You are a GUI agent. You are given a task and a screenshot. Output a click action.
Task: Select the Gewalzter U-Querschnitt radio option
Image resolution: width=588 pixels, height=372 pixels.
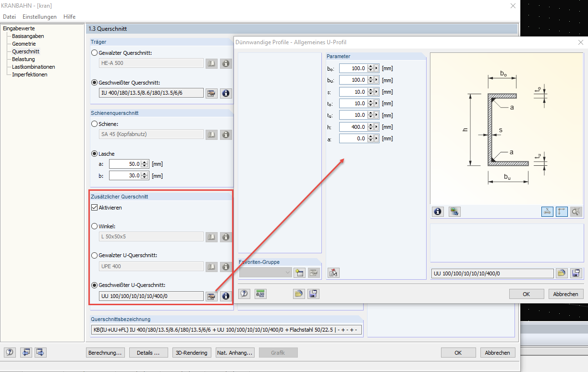[95, 255]
